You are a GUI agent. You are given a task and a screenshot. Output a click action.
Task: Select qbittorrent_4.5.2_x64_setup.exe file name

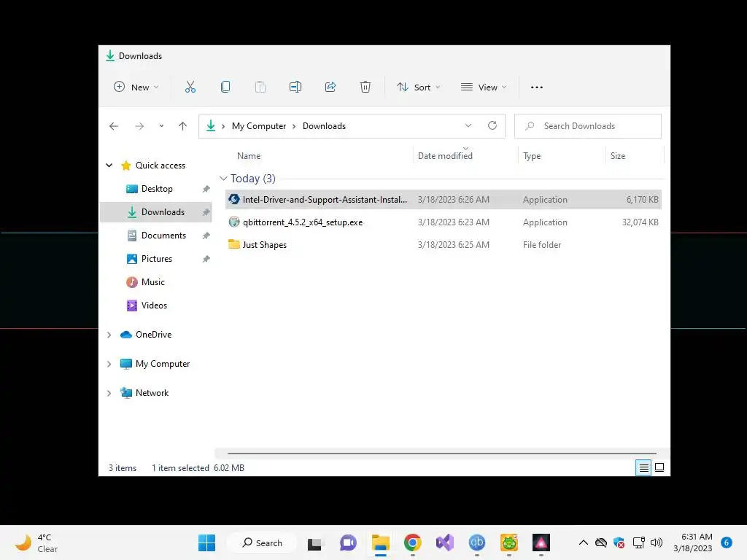tap(303, 222)
